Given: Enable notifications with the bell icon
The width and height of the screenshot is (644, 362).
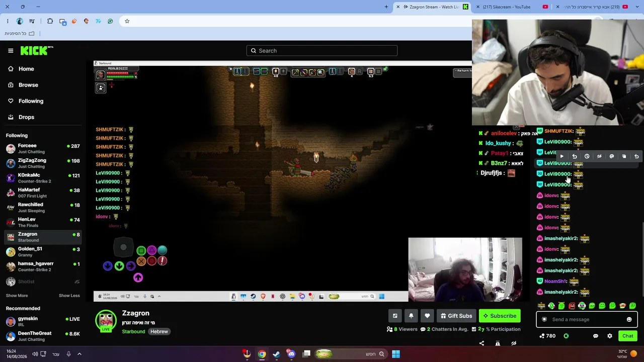Looking at the screenshot, I should (411, 316).
